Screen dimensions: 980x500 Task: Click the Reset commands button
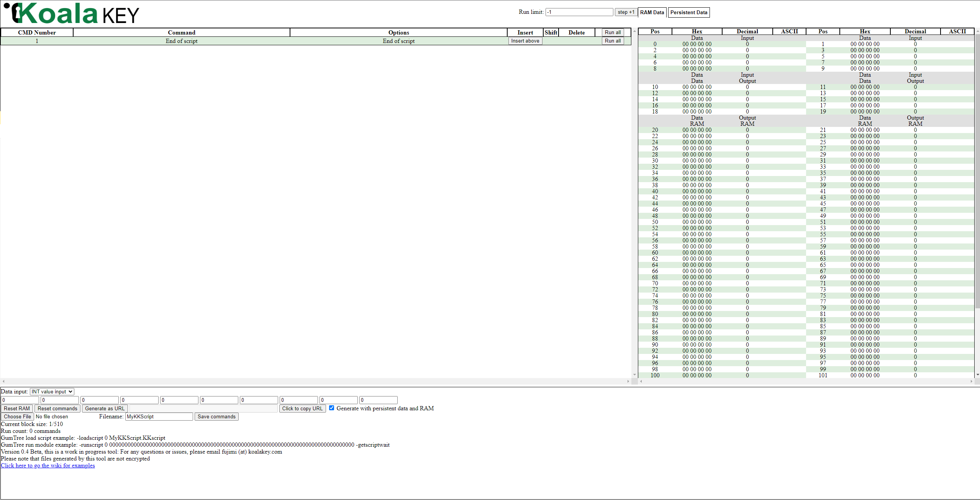tap(57, 408)
